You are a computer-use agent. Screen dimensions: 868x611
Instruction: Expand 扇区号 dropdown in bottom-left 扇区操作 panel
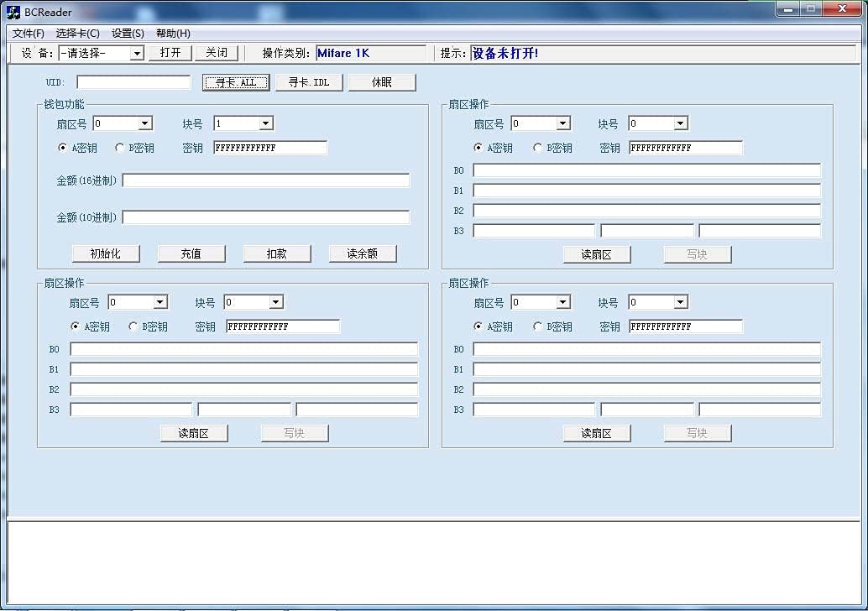pos(159,302)
